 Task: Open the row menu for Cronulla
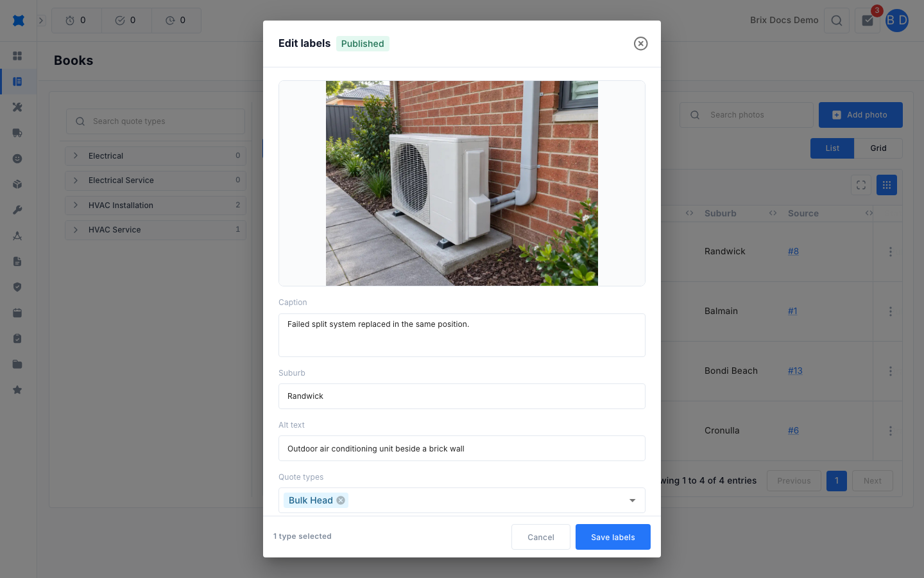(x=891, y=431)
